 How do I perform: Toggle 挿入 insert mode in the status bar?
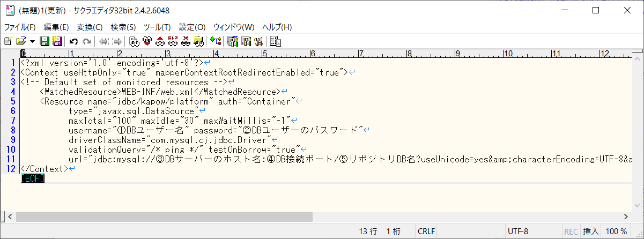point(590,231)
